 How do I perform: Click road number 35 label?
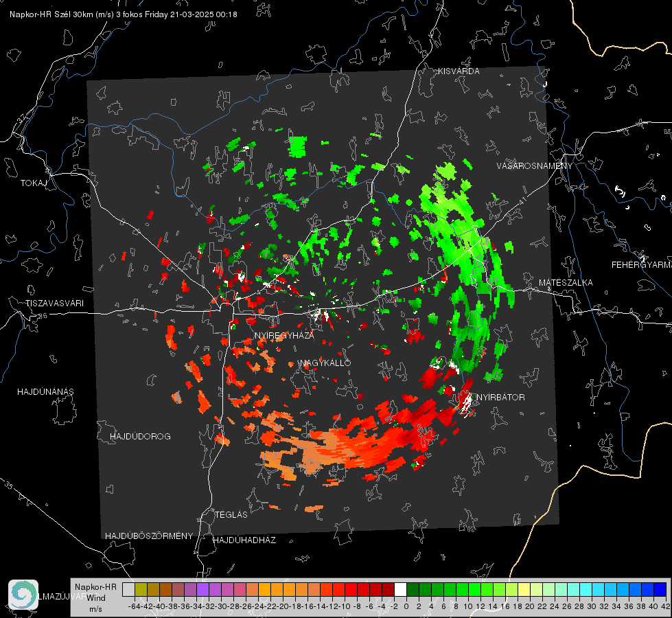pyautogui.click(x=9, y=485)
